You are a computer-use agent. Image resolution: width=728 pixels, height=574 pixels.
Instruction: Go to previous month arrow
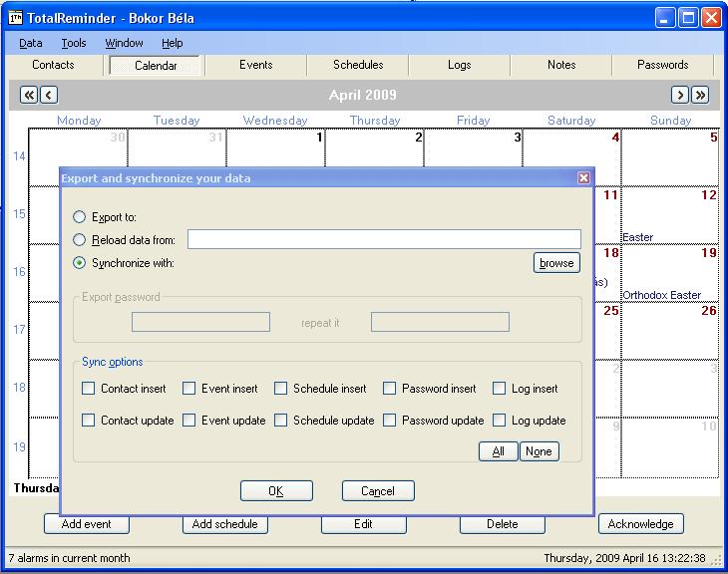point(49,95)
